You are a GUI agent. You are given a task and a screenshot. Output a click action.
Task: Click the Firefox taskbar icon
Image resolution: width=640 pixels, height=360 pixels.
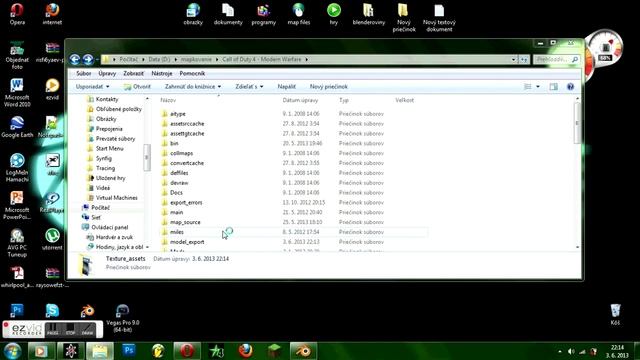(x=245, y=351)
